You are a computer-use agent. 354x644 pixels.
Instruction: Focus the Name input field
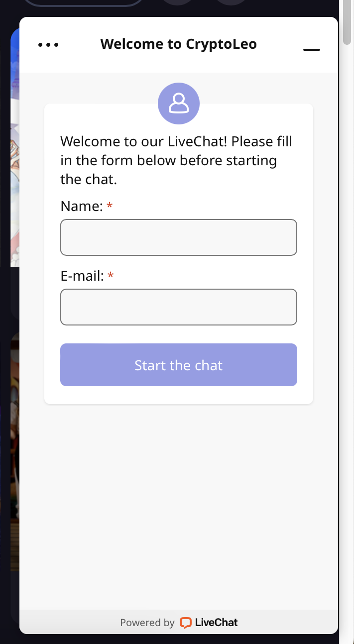[x=179, y=237]
